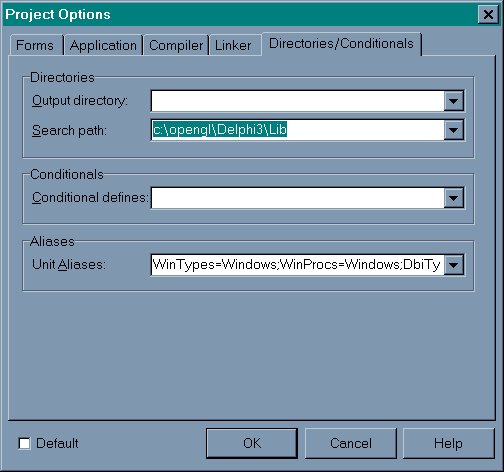504x472 pixels.
Task: Confirm settings with the OK button
Action: [252, 443]
